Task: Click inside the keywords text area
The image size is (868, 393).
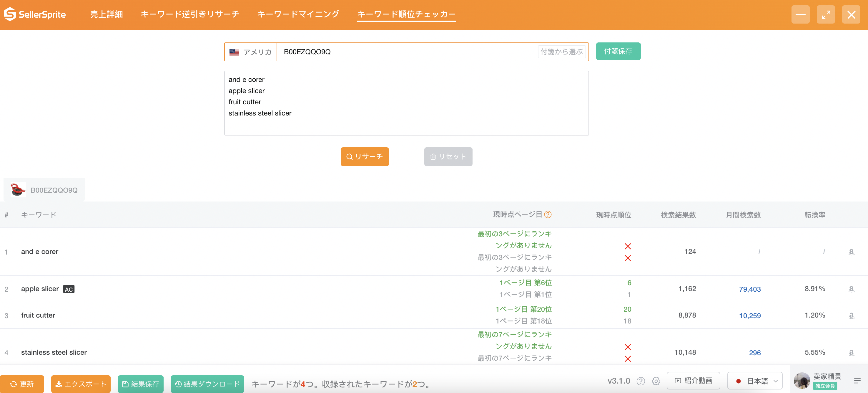Action: [x=406, y=103]
